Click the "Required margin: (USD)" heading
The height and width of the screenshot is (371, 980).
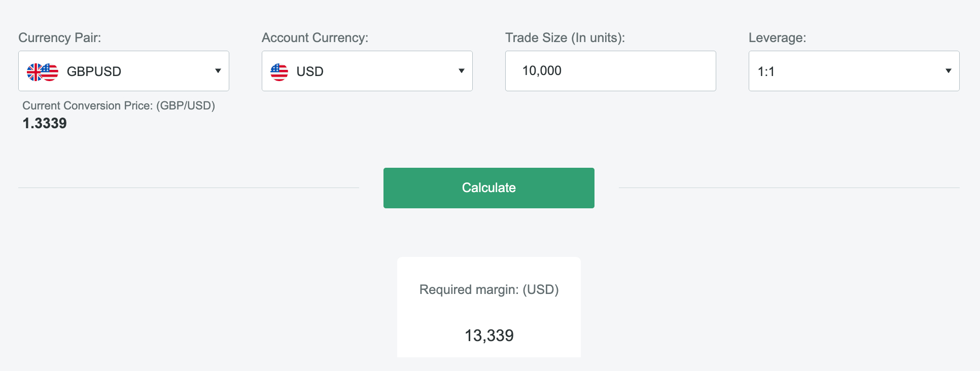[489, 289]
